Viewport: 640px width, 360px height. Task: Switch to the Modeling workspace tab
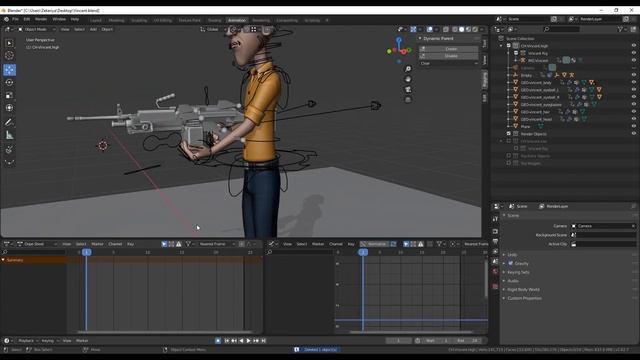[x=116, y=20]
